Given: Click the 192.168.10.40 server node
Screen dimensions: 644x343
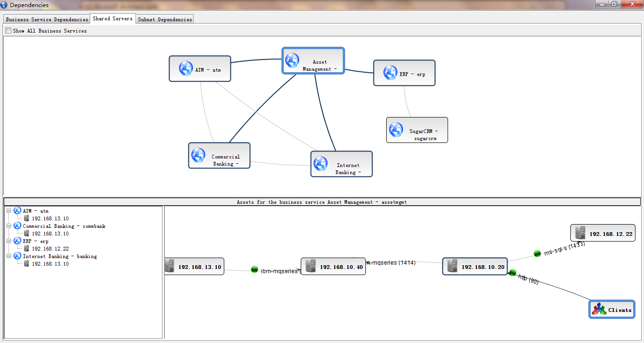Looking at the screenshot, I should (333, 267).
